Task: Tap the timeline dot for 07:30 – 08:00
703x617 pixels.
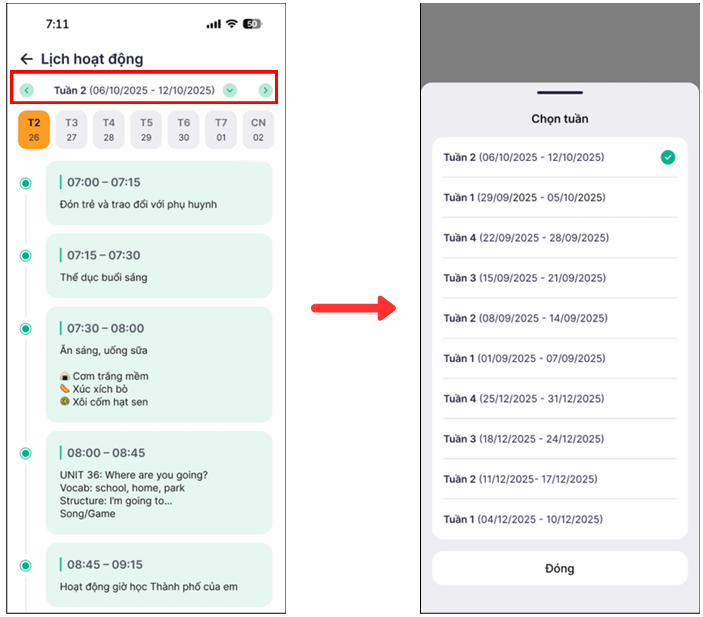Action: pyautogui.click(x=26, y=329)
